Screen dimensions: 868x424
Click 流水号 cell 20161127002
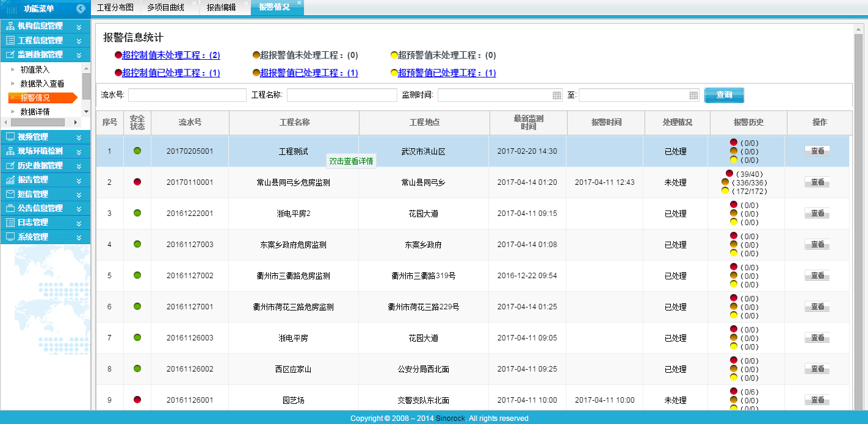tap(190, 276)
